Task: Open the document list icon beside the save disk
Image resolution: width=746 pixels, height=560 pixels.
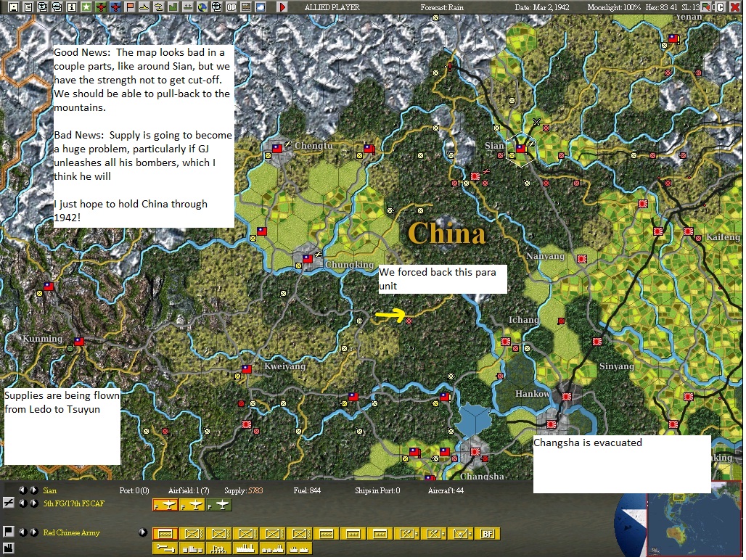Action: (x=28, y=7)
